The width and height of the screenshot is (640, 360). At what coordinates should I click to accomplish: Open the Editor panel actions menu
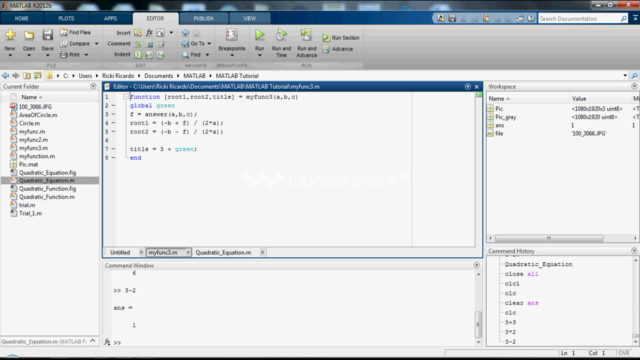tap(468, 87)
